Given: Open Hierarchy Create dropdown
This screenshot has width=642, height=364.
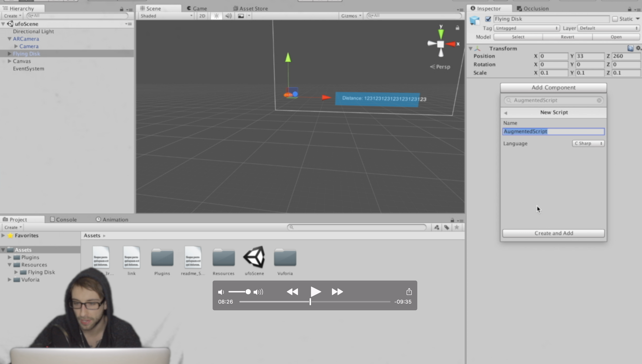Looking at the screenshot, I should [x=12, y=16].
